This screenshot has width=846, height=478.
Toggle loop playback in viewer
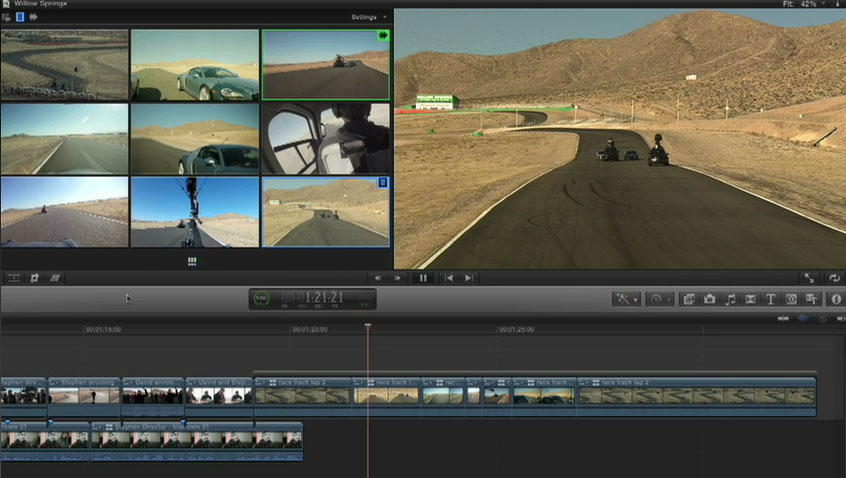coord(834,278)
